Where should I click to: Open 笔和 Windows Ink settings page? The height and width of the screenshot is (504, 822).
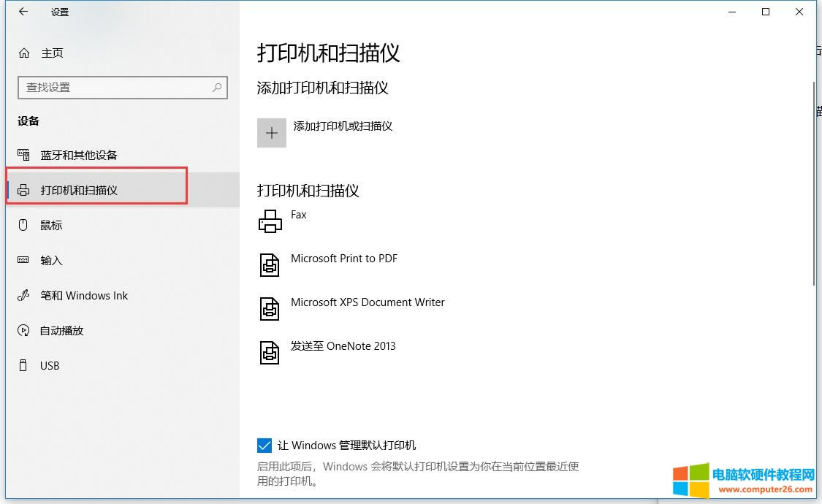(x=123, y=295)
